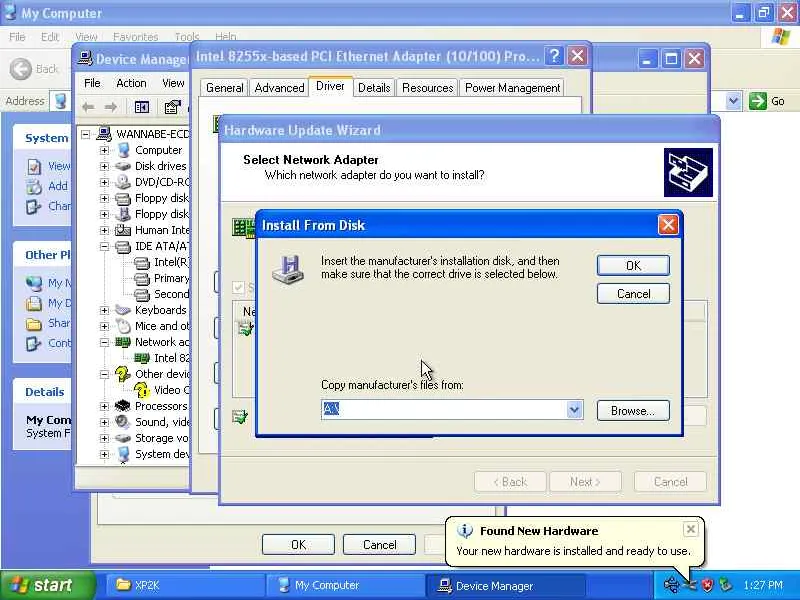Click the Network adapters card icon

[x=123, y=342]
